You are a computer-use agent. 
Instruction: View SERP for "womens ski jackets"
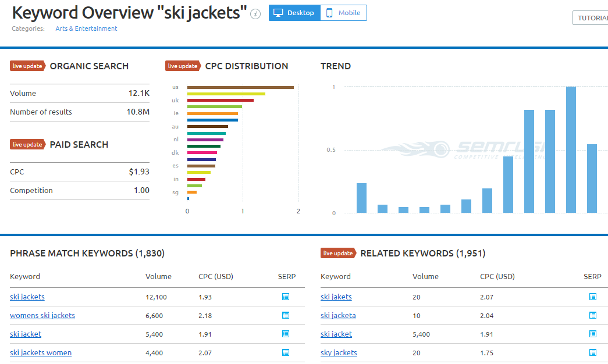(285, 315)
